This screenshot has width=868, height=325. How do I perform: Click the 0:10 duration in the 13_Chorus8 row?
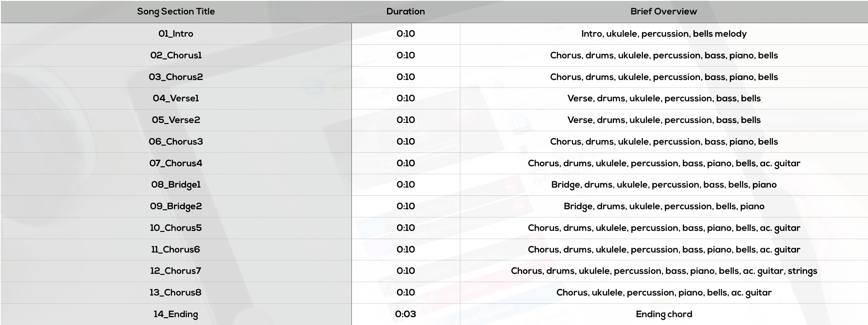click(x=406, y=292)
